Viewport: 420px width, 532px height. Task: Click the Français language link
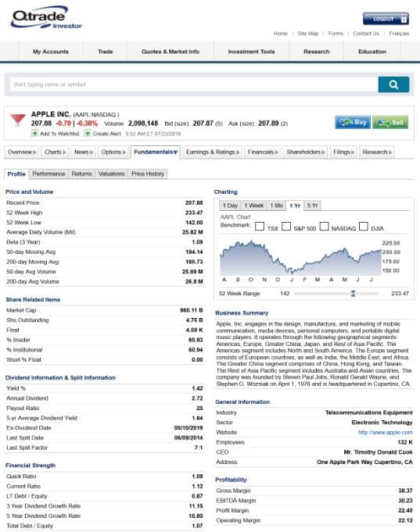399,34
